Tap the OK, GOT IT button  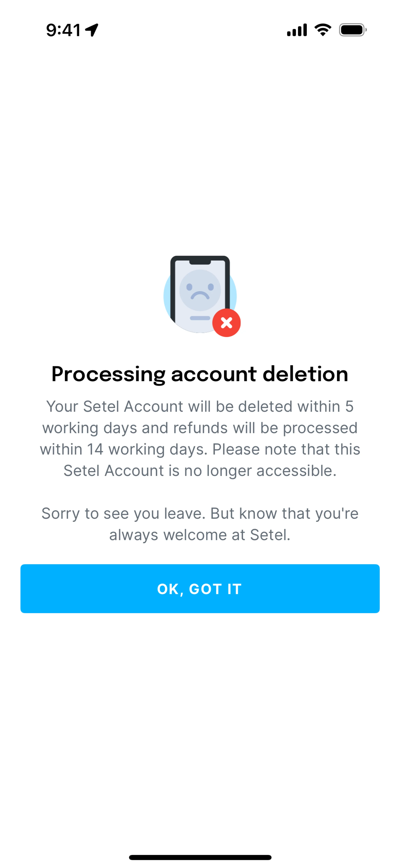(200, 589)
